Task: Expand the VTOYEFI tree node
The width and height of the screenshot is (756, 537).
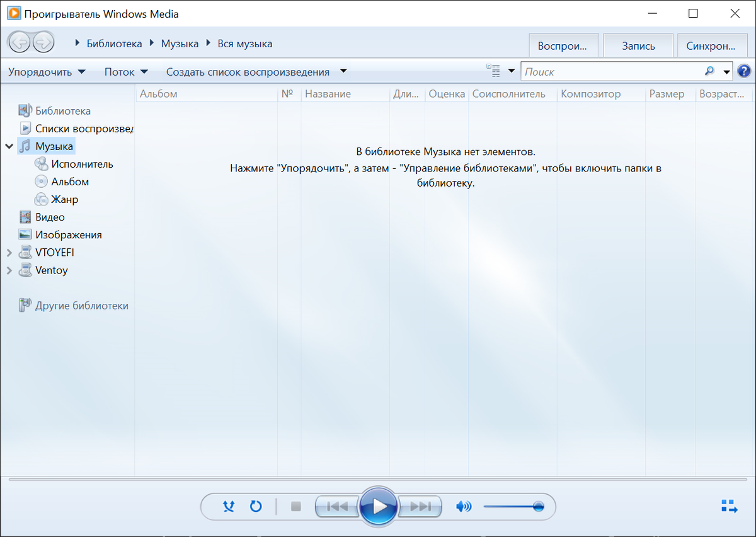Action: pyautogui.click(x=9, y=253)
